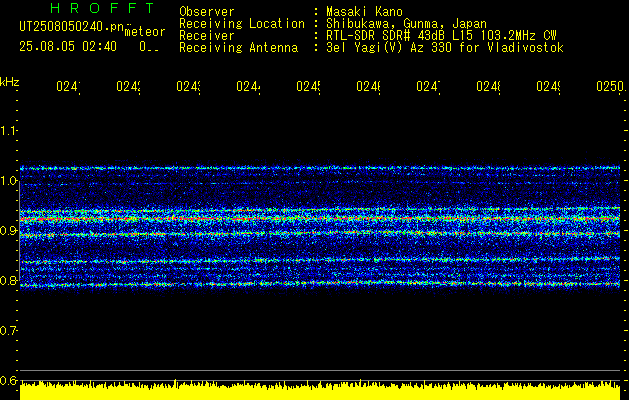Click the 1.1 kHz axis label

[8, 131]
